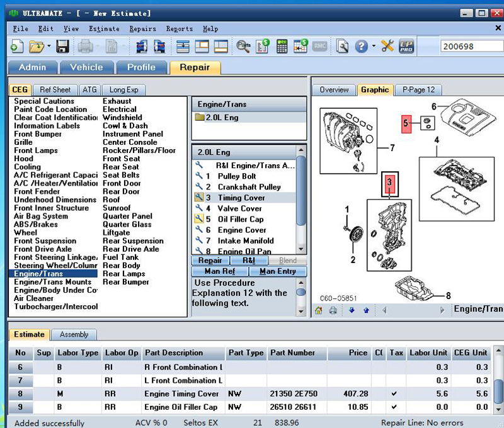Screen dimensions: 504x428
Task: Click the first blue vehicle toolbar icon
Action: click(141, 47)
